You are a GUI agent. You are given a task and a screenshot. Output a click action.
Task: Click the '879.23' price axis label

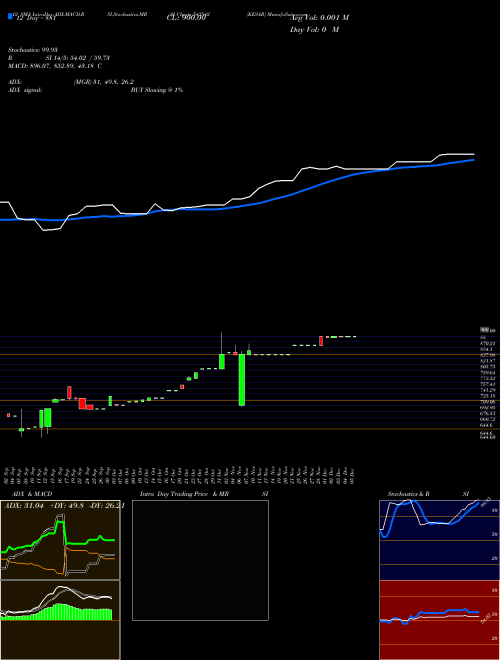487,343
